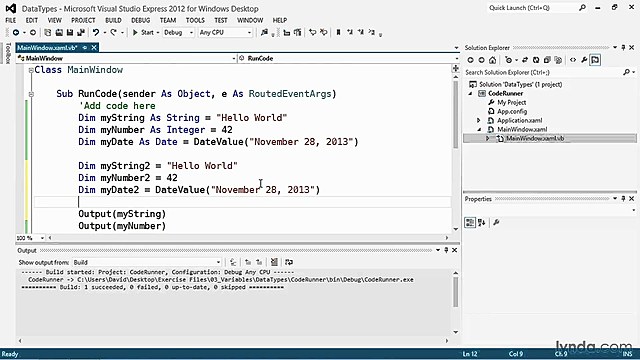Image resolution: width=640 pixels, height=360 pixels.
Task: Click the Clear All icon in Output toolbar
Action: point(274,262)
